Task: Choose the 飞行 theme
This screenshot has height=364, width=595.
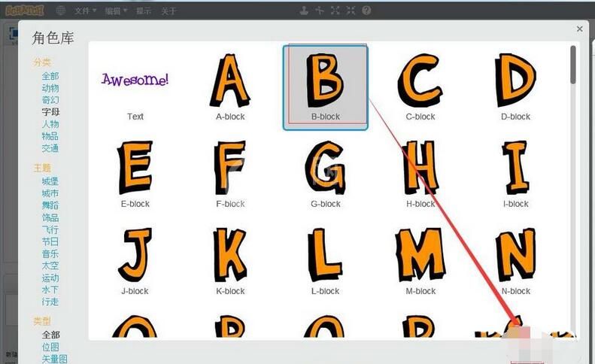Action: coord(50,229)
